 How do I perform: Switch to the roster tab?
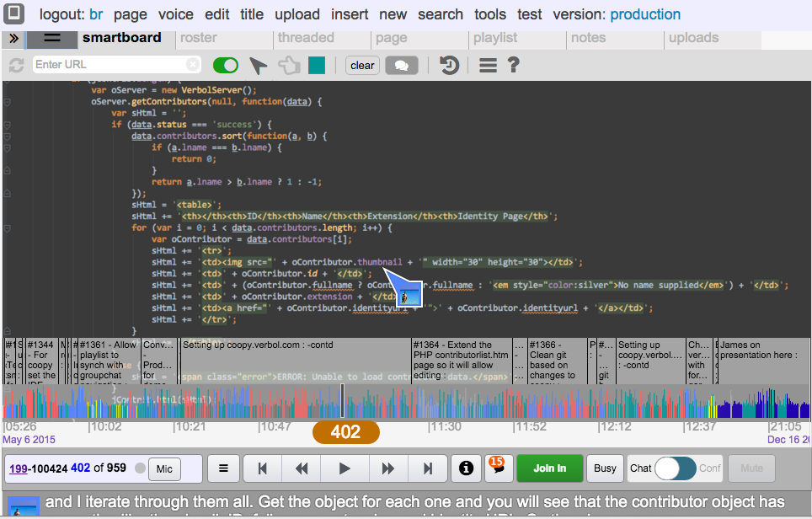(199, 38)
